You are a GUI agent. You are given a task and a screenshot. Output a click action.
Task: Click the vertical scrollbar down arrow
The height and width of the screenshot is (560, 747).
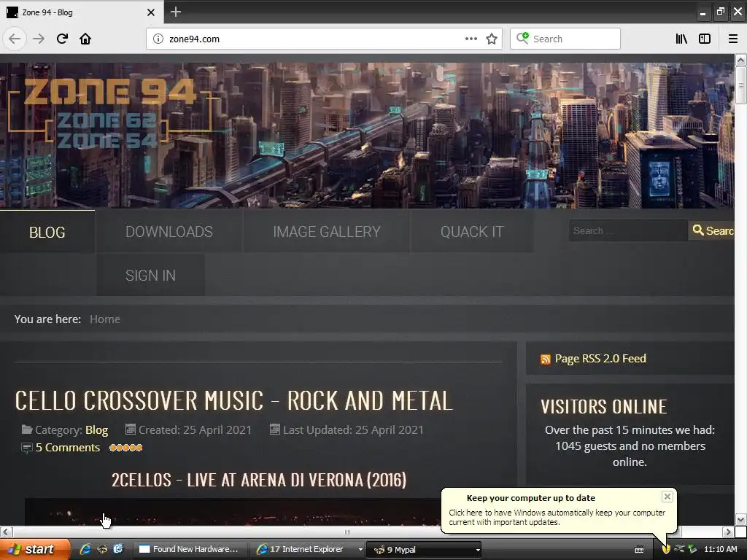pyautogui.click(x=740, y=519)
